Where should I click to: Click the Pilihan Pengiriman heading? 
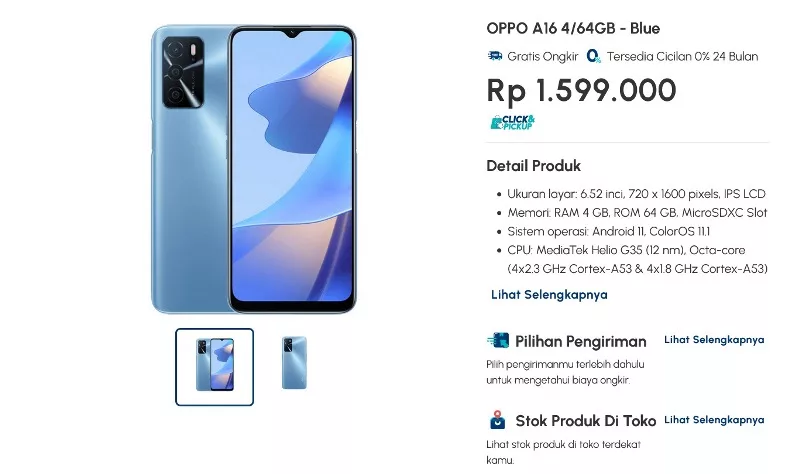(x=581, y=341)
